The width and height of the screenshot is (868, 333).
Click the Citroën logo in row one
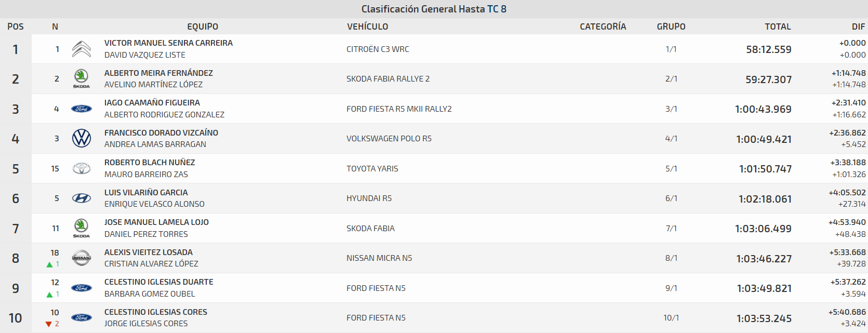coord(82,49)
